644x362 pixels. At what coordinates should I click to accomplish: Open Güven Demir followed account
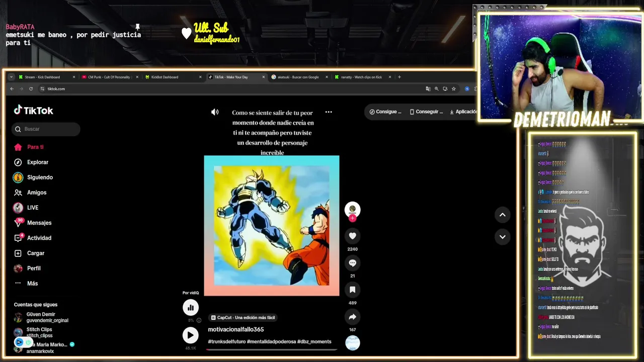pos(41,317)
